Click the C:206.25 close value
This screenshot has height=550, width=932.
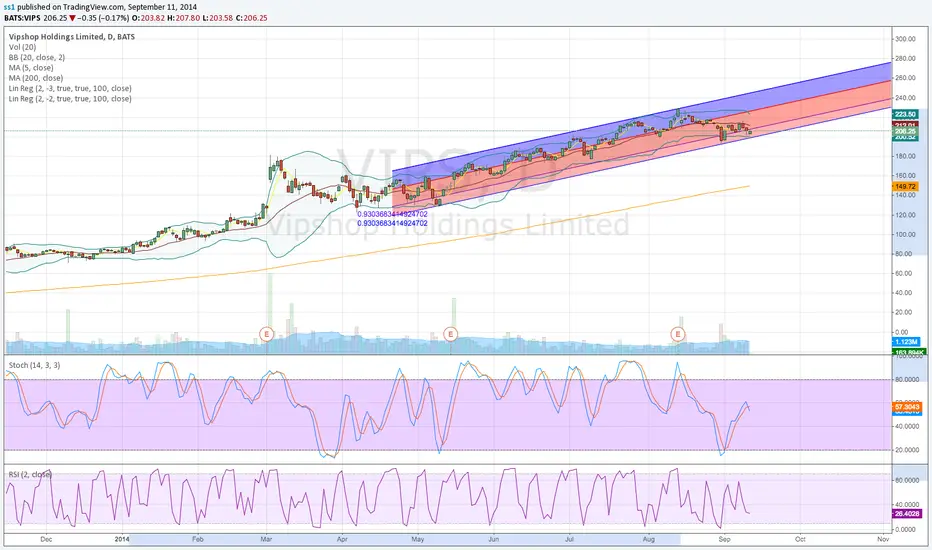pyautogui.click(x=251, y=18)
